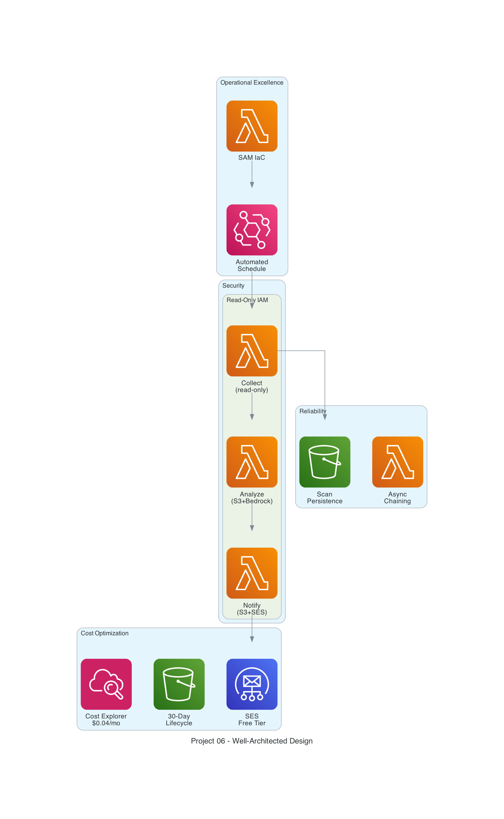Image resolution: width=504 pixels, height=819 pixels.
Task: Select the Automated Schedule EventBridge icon
Action: (252, 230)
